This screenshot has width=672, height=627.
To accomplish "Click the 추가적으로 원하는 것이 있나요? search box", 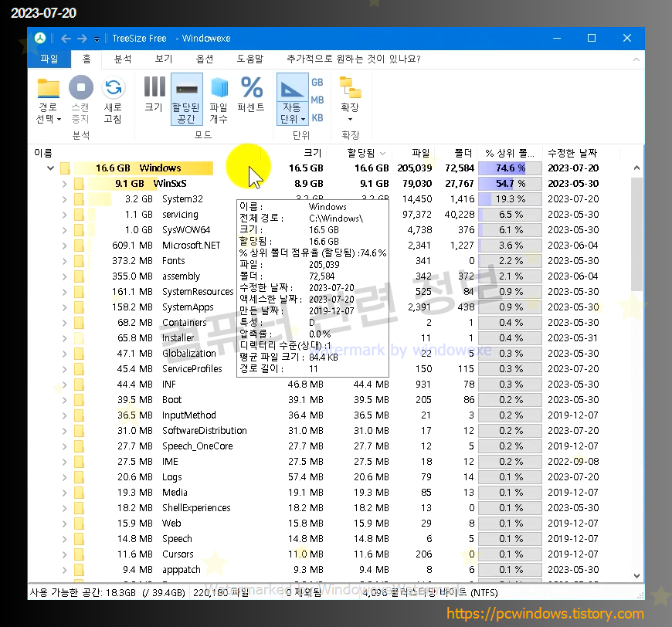I will (353, 59).
